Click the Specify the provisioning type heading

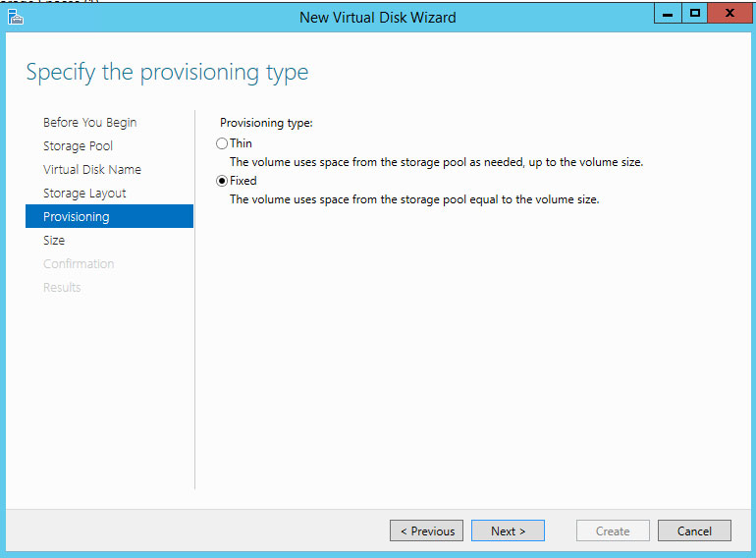pyautogui.click(x=167, y=72)
